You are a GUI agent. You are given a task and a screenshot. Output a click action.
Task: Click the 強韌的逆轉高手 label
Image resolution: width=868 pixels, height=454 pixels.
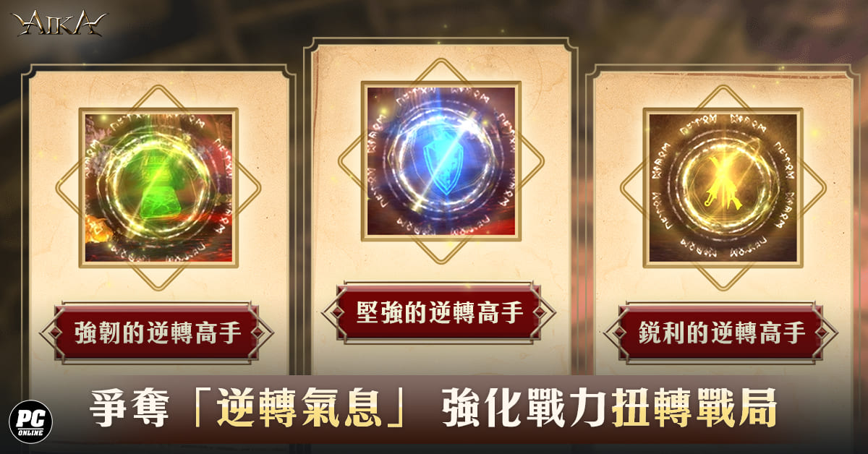tap(158, 333)
